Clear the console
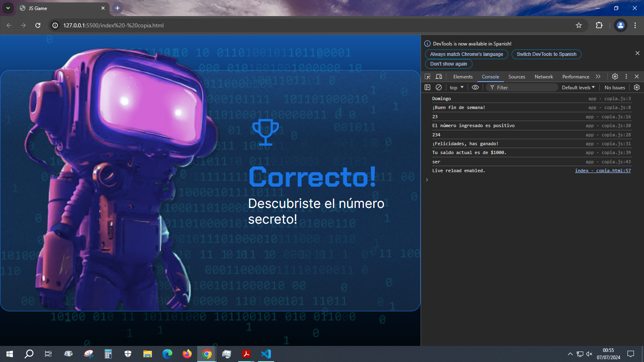 tap(439, 87)
